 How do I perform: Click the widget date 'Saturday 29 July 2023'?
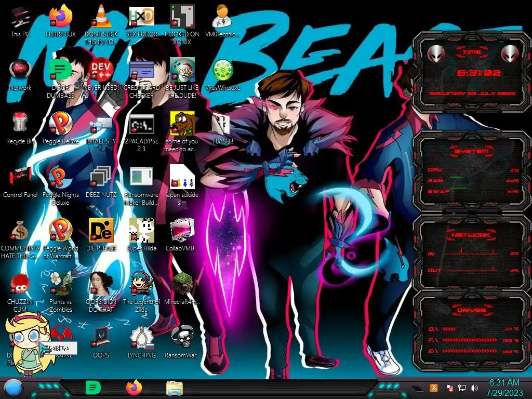[472, 94]
